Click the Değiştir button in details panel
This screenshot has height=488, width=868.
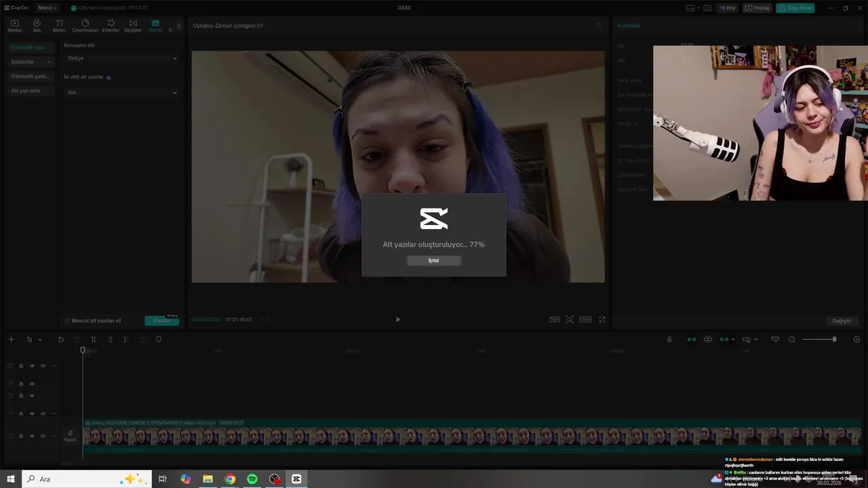842,321
